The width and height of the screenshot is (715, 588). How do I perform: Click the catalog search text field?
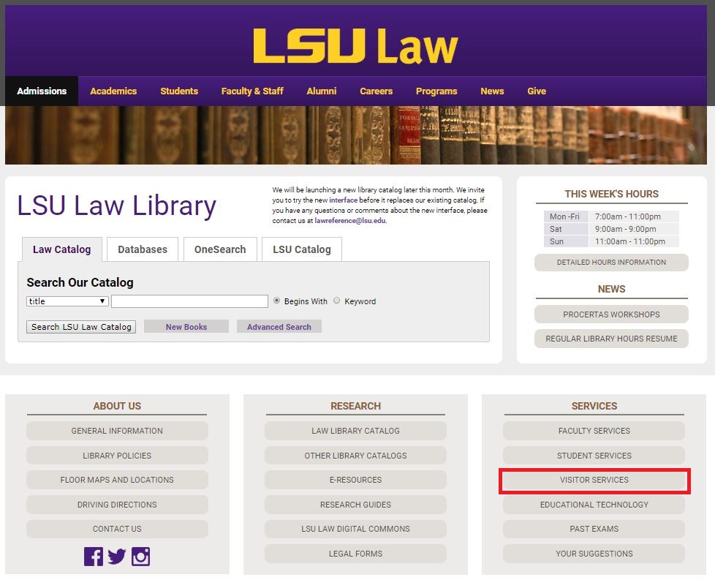point(189,301)
